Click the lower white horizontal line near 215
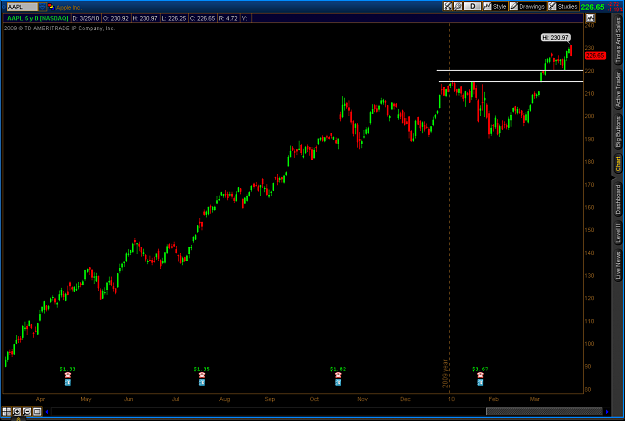The image size is (625, 421). tap(511, 82)
